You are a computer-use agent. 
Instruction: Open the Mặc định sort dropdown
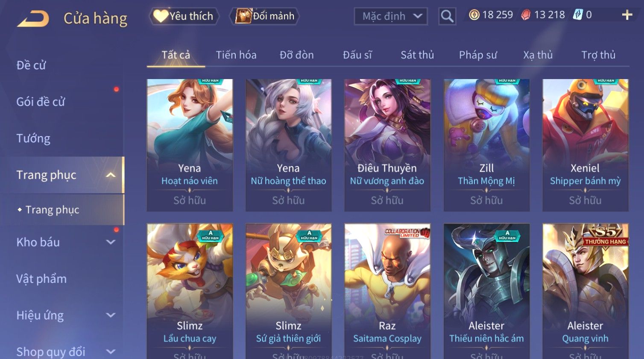(x=391, y=17)
